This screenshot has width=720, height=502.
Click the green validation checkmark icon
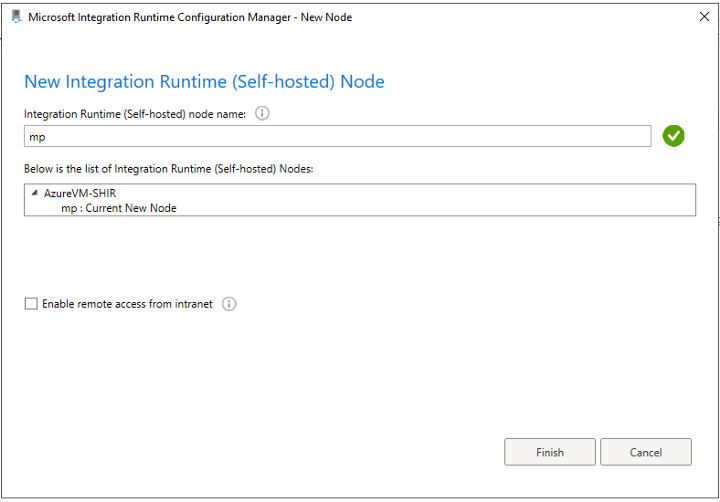tap(673, 136)
